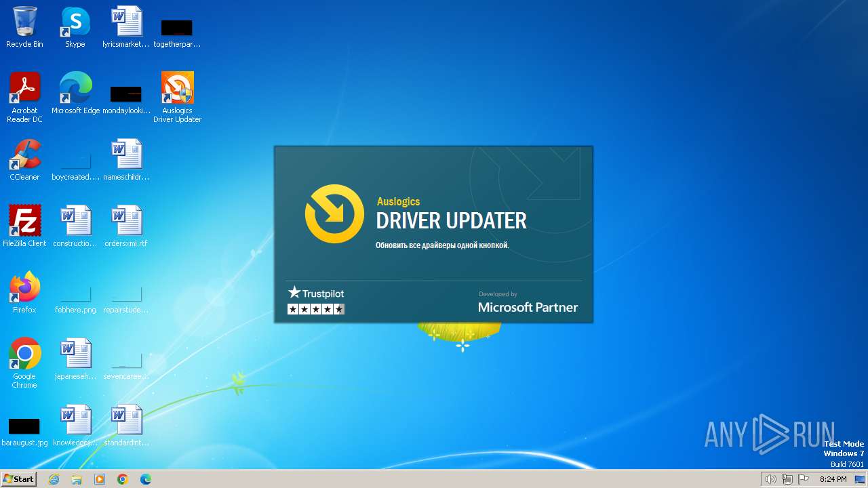This screenshot has width=868, height=488.
Task: Open Internet Explorer from taskbar
Action: tap(54, 479)
